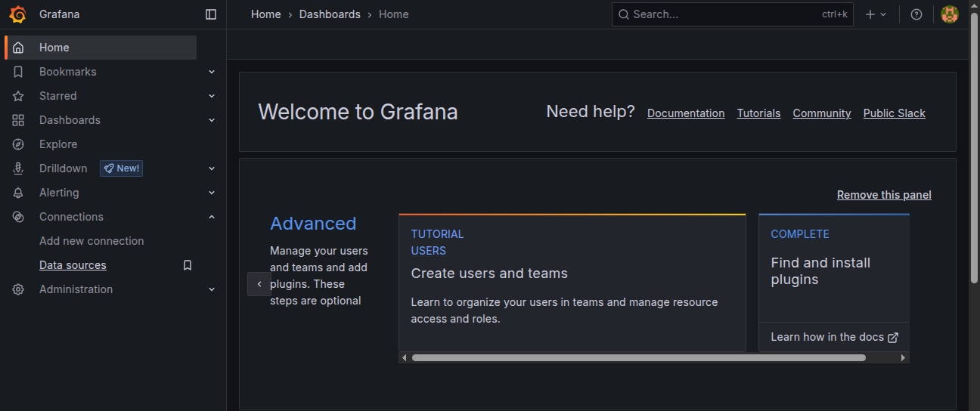This screenshot has width=980, height=411.
Task: Expand the Dashboards section chevron
Action: point(212,120)
